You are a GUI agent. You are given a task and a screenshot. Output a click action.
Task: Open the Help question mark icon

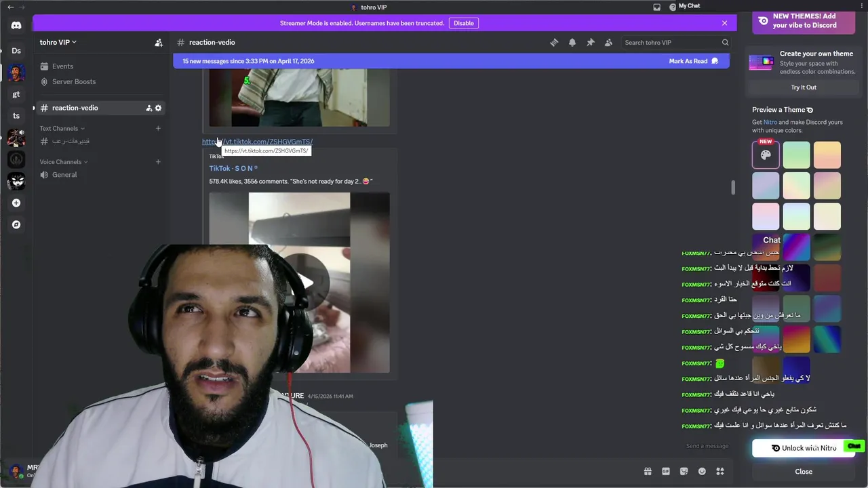pyautogui.click(x=673, y=7)
